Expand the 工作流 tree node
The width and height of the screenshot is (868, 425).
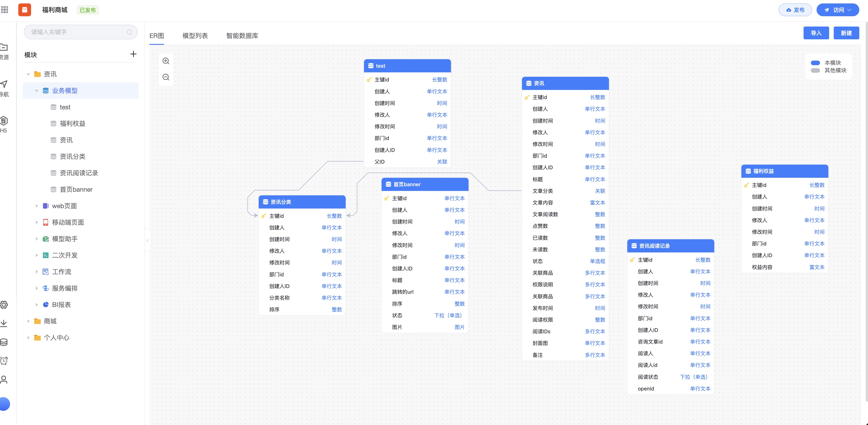pos(37,272)
